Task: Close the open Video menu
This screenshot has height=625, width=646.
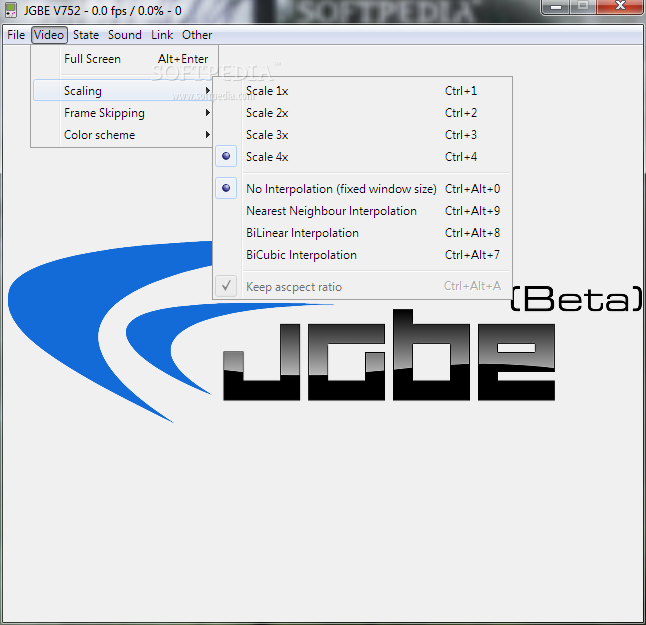Action: (x=49, y=35)
